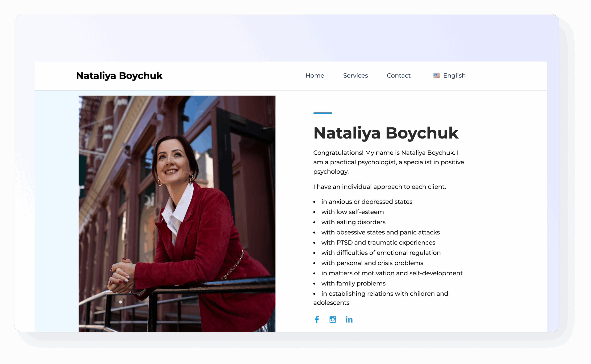This screenshot has width=591, height=364.
Task: Navigate to the Contact page
Action: click(x=398, y=75)
